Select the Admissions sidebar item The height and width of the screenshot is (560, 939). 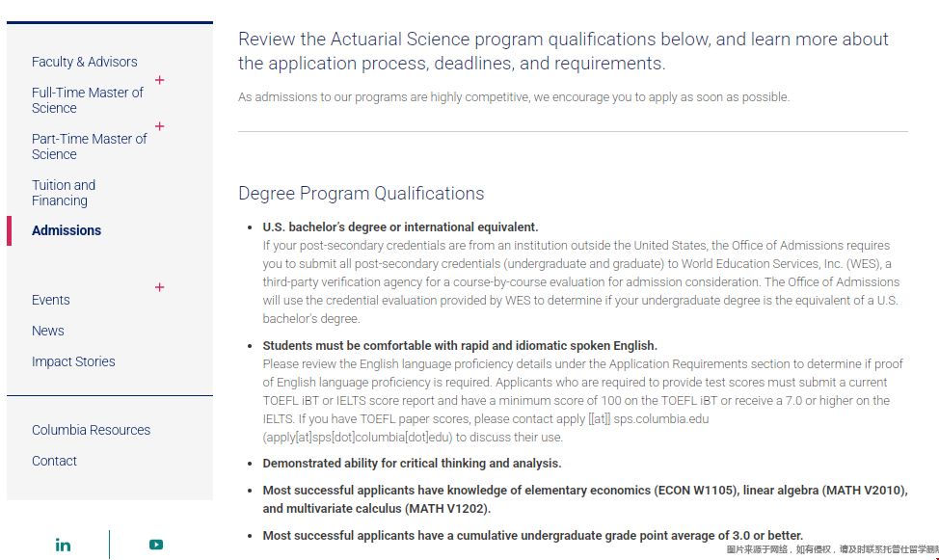tap(67, 230)
